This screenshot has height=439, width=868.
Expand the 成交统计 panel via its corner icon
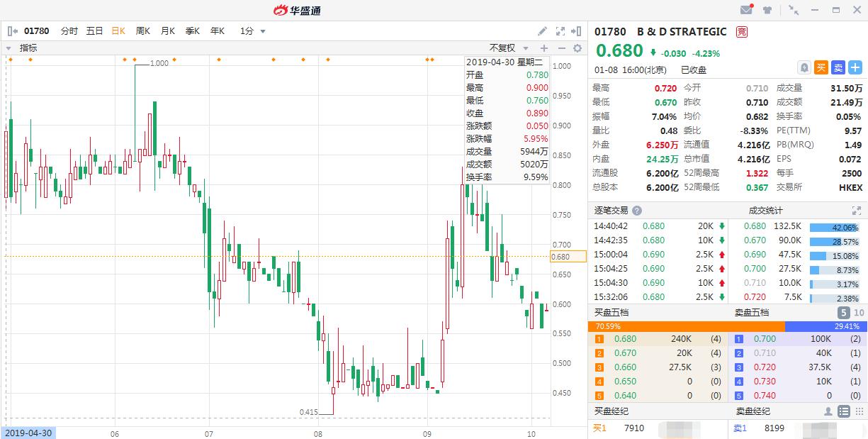[x=857, y=211]
